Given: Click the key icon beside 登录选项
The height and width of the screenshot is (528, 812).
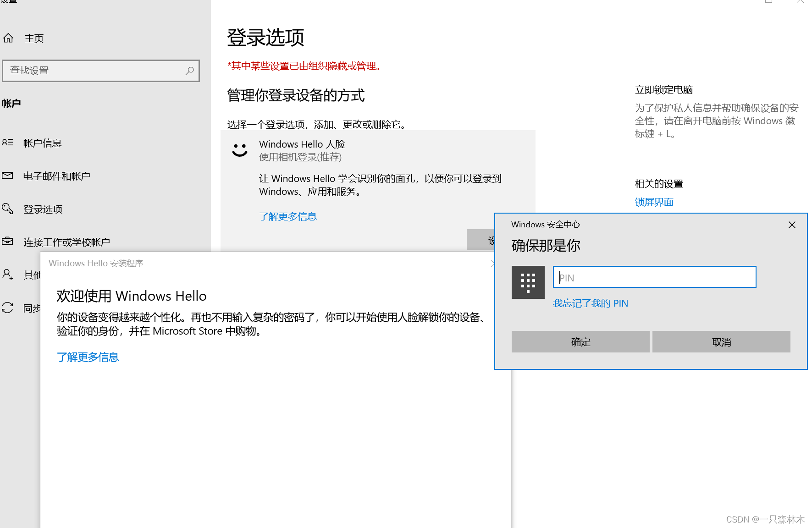Looking at the screenshot, I should coord(7,209).
